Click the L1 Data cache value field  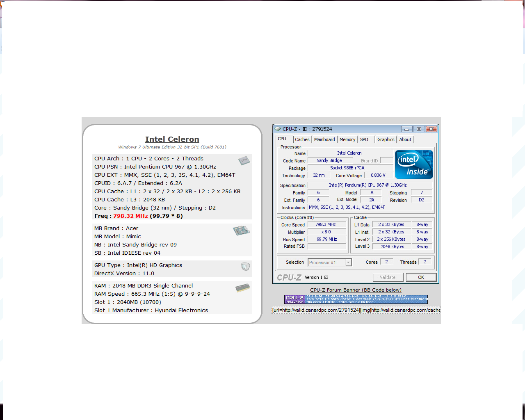[x=391, y=225]
